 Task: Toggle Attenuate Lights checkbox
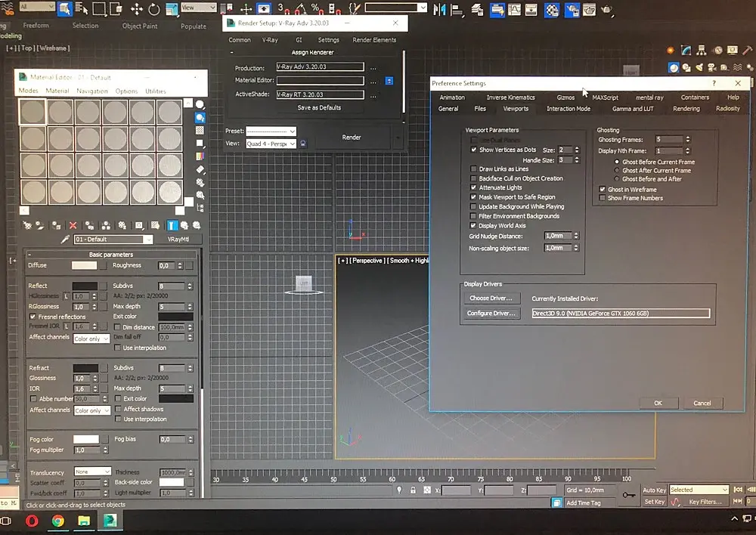coord(473,187)
